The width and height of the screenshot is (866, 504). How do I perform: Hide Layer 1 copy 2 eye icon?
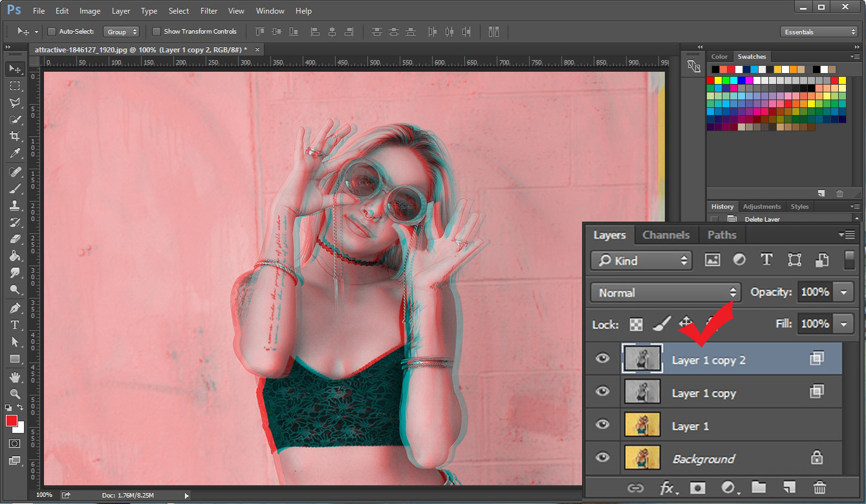pyautogui.click(x=602, y=358)
